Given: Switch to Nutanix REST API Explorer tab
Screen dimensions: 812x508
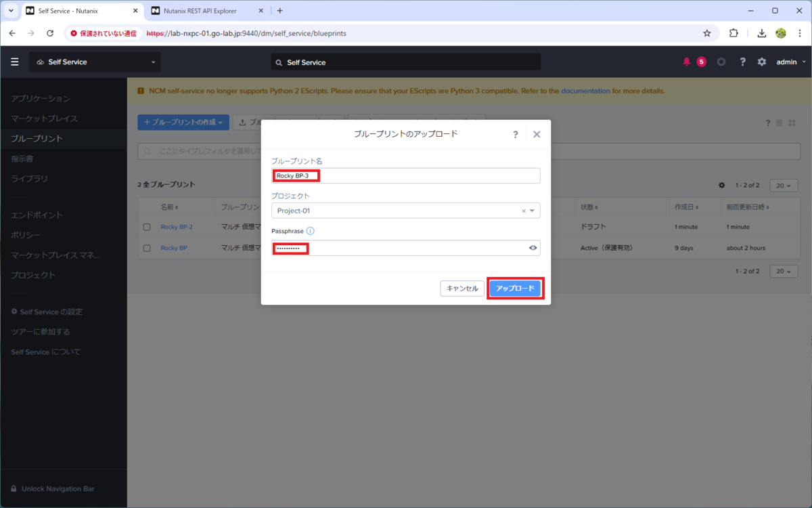Looking at the screenshot, I should [x=207, y=11].
